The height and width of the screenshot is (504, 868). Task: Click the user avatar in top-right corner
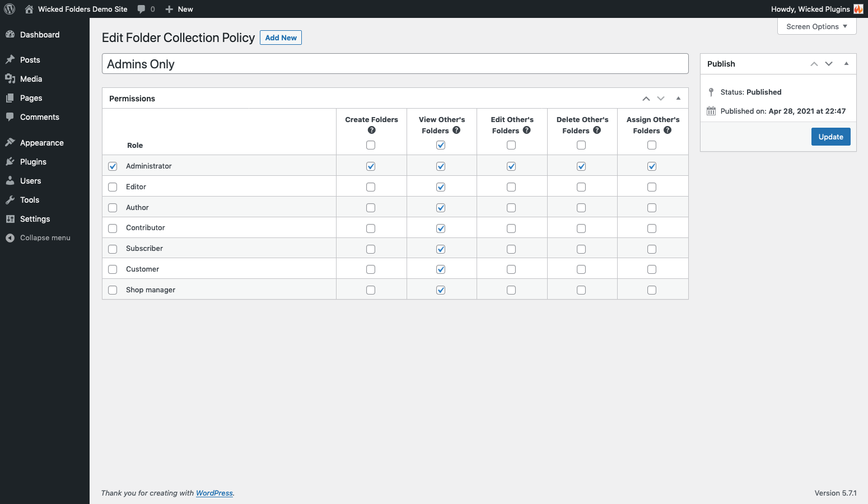pyautogui.click(x=858, y=9)
